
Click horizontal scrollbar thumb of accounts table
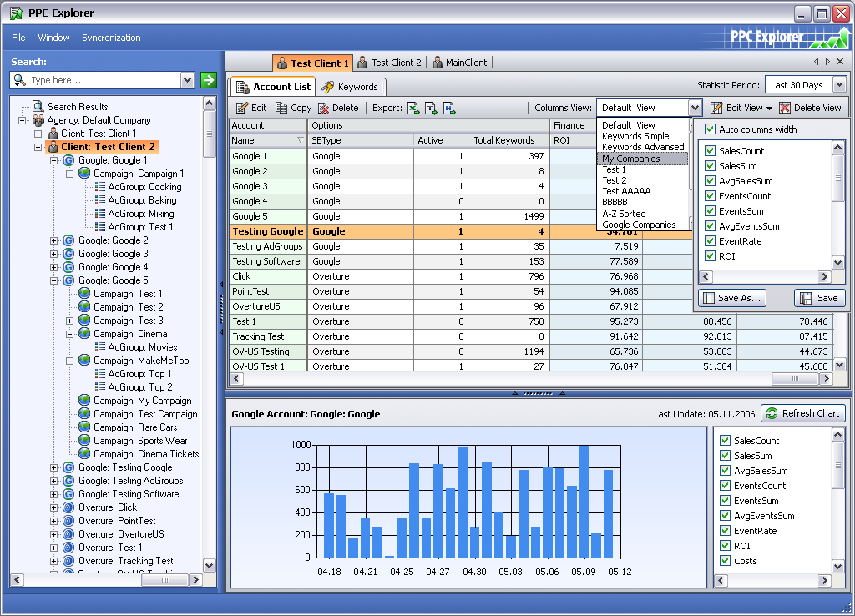(795, 379)
